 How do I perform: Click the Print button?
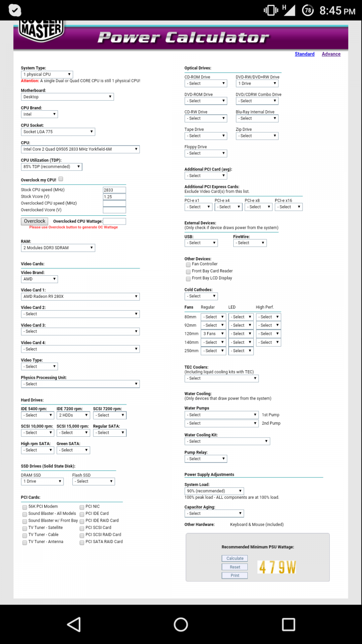pyautogui.click(x=235, y=576)
